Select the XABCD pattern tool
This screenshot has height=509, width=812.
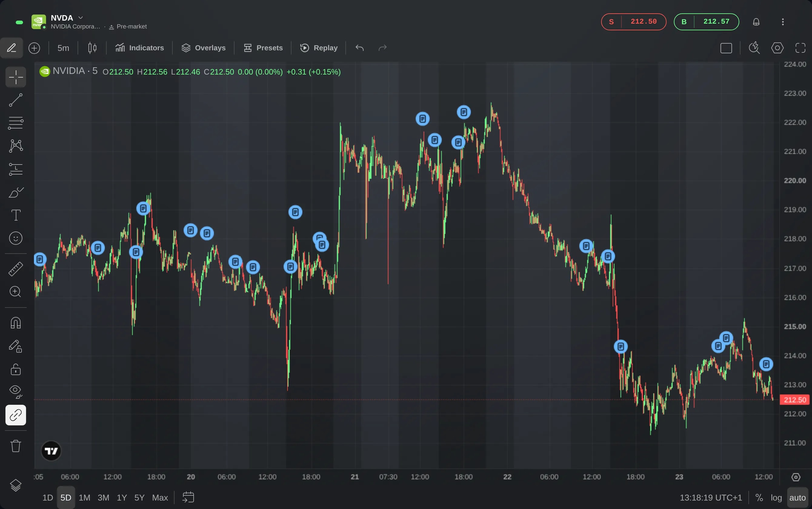click(15, 146)
